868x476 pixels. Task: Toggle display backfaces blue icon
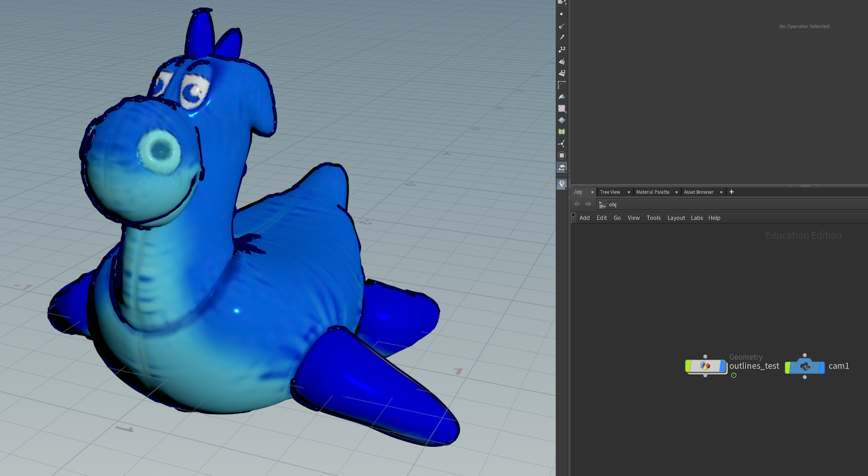point(561,97)
